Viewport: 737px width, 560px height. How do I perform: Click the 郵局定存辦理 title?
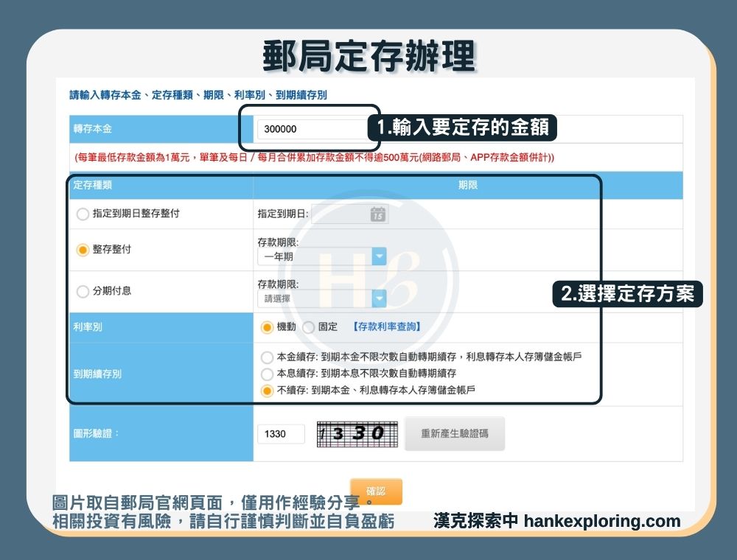pos(369,57)
